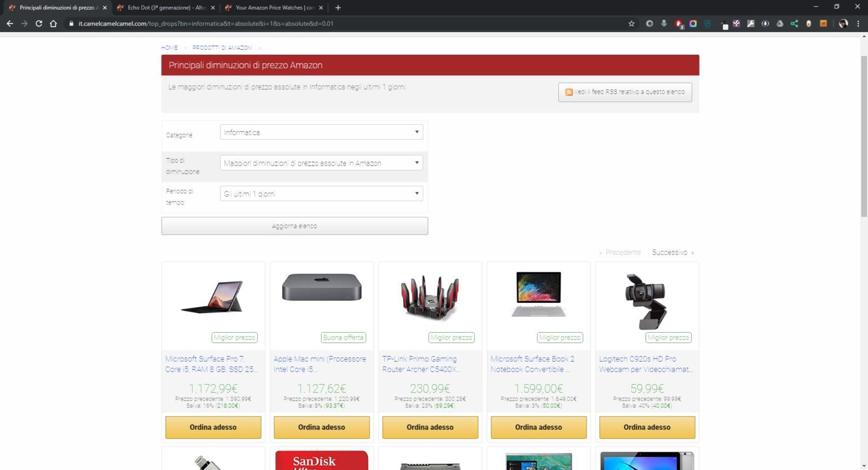The height and width of the screenshot is (470, 868).
Task: Open the Tipo di diminuzione dropdown
Action: click(x=322, y=163)
